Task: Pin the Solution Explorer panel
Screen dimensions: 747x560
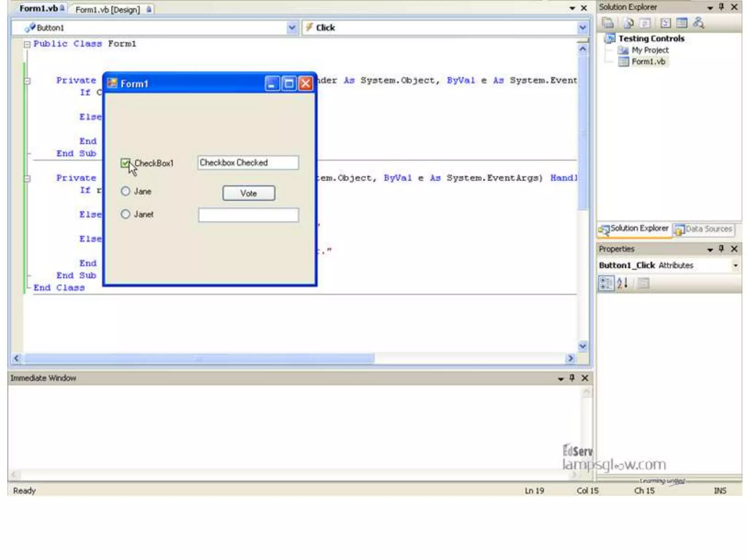Action: click(721, 7)
